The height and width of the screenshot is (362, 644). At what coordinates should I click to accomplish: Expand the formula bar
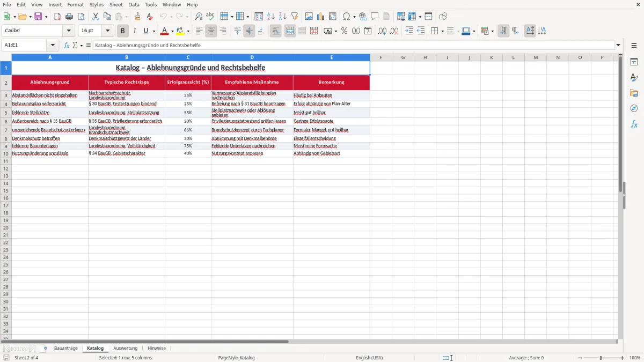(618, 46)
